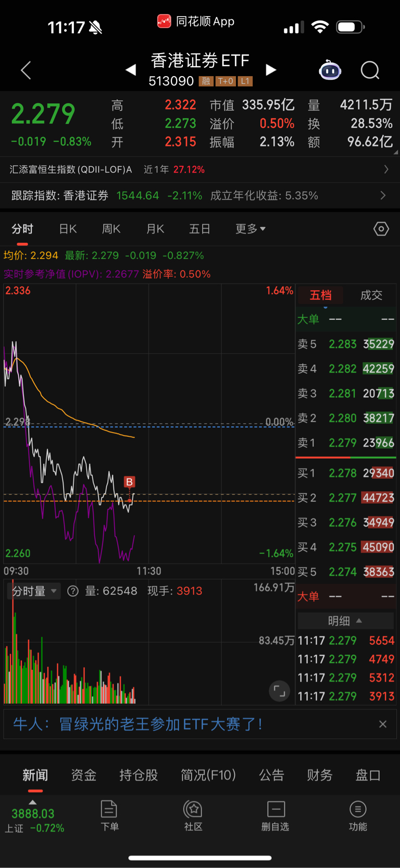Open the 分时量 indicator dropdown
The width and height of the screenshot is (400, 868).
click(x=35, y=591)
